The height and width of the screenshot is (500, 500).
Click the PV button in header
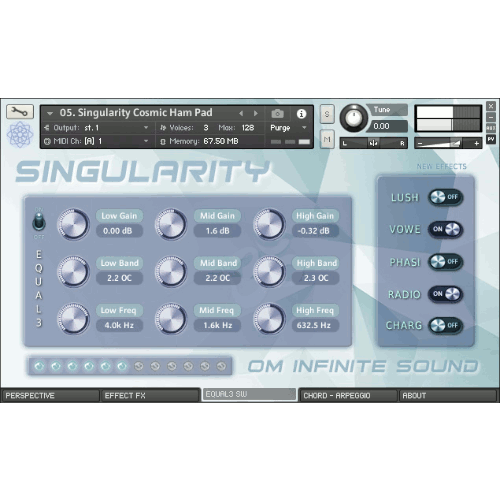(x=491, y=139)
